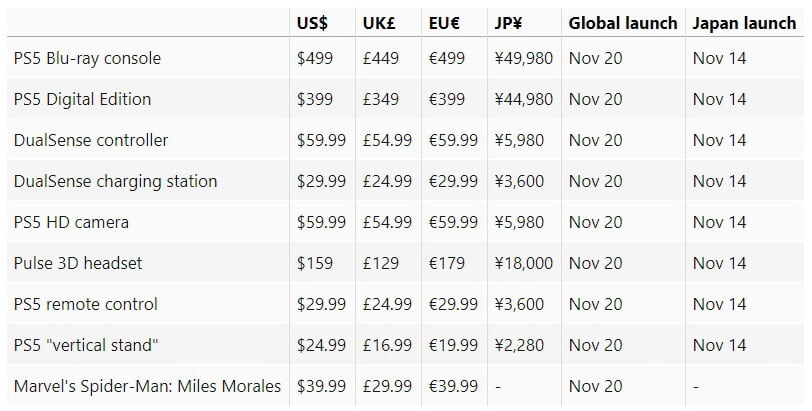Viewport: 812px width, 411px height.
Task: Click the €179 headset price cell
Action: 446,263
